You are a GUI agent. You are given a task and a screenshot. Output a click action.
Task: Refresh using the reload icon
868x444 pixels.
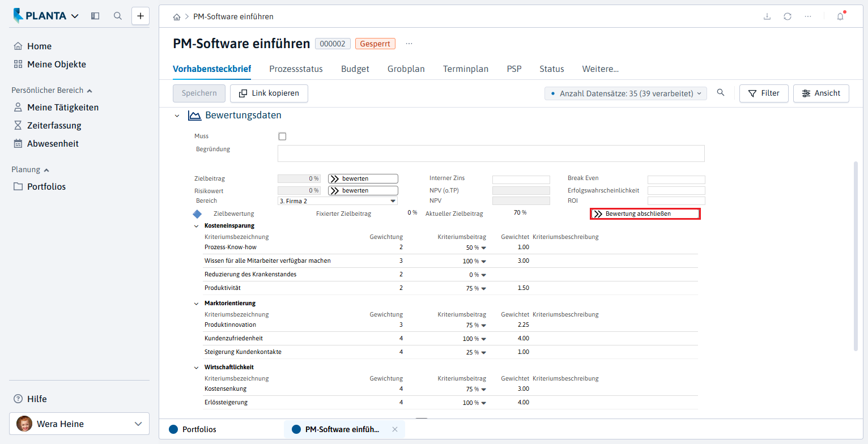coord(788,16)
